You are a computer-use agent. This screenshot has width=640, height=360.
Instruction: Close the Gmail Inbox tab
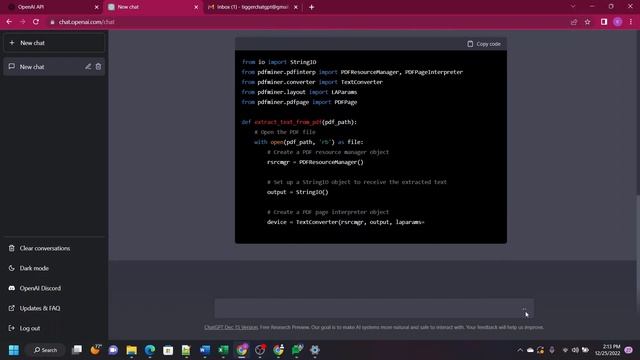[296, 7]
